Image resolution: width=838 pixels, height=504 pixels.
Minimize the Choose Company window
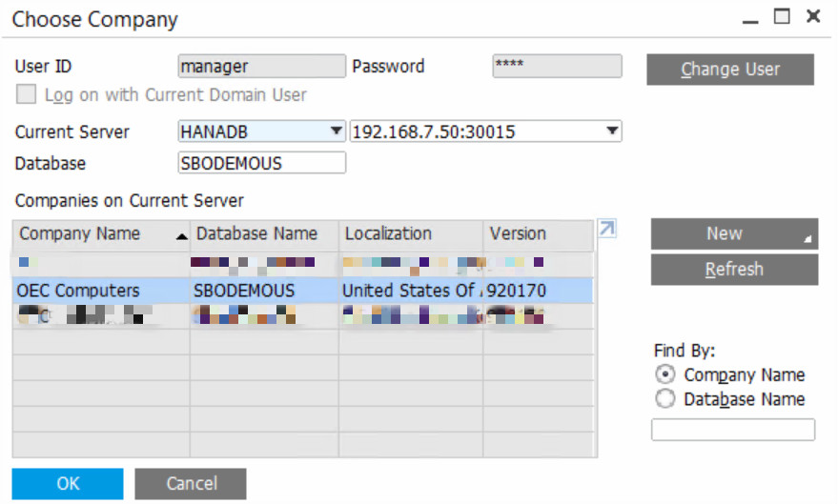pos(751,18)
